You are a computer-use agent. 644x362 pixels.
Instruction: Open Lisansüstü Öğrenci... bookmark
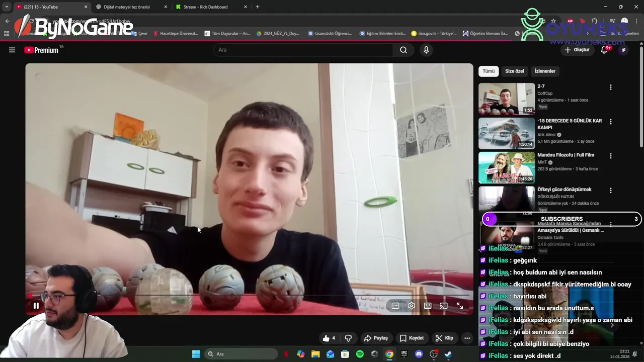click(x=330, y=34)
